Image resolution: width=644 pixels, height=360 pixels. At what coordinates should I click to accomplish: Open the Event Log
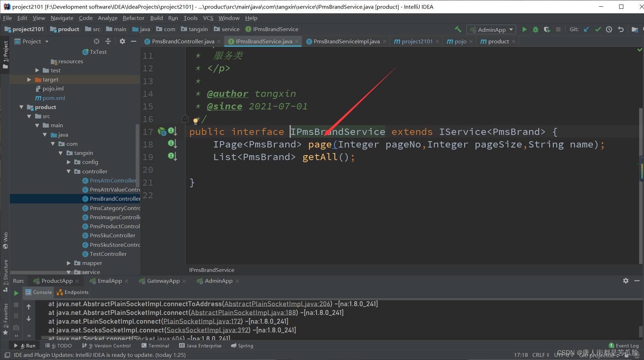pos(624,346)
